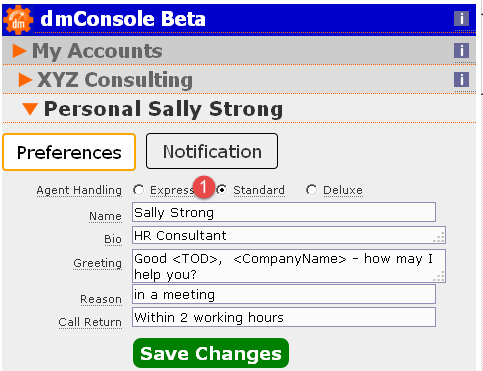
Task: Open info icon beside My Accounts
Action: pos(461,51)
